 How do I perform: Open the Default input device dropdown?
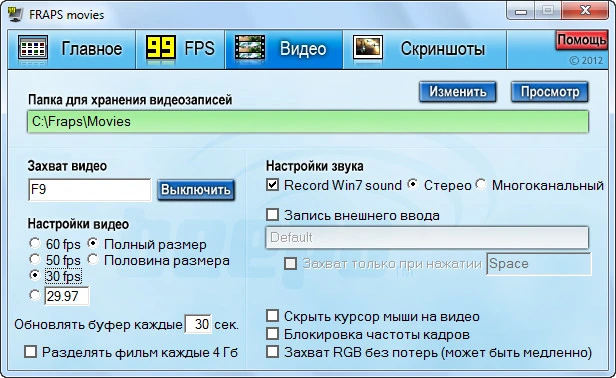click(x=427, y=237)
